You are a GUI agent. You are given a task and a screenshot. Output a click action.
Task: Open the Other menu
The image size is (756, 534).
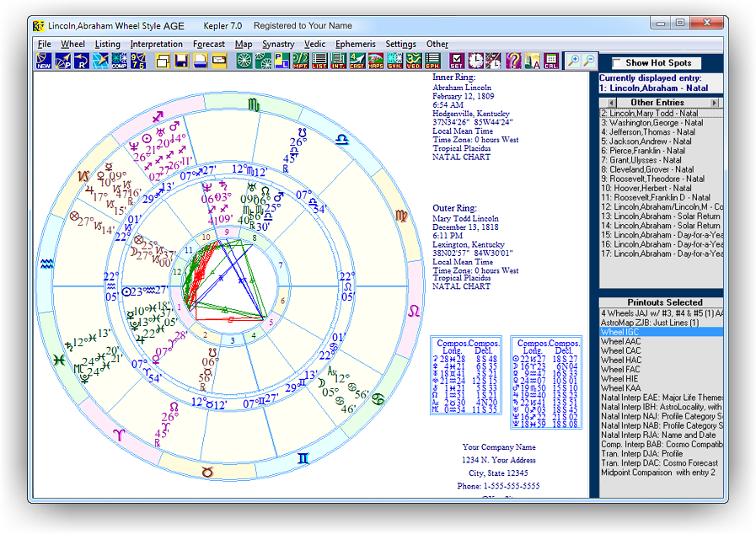pos(437,44)
